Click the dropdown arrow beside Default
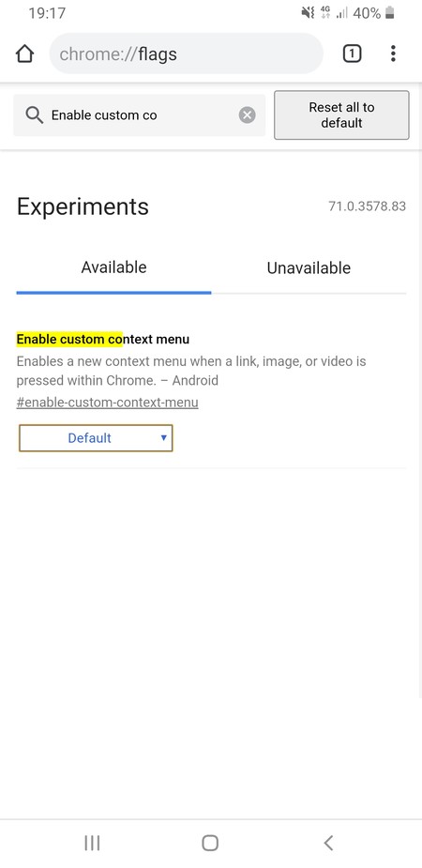The image size is (422, 868). pos(164,438)
